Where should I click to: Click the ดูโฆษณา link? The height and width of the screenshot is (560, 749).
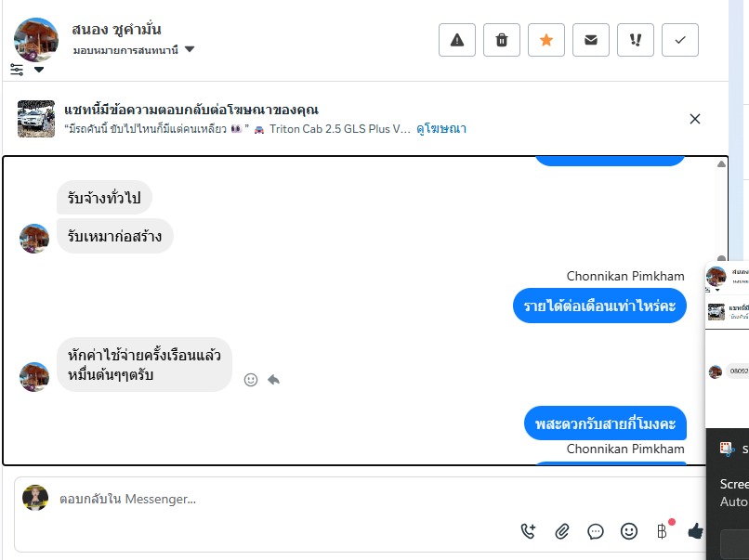441,129
